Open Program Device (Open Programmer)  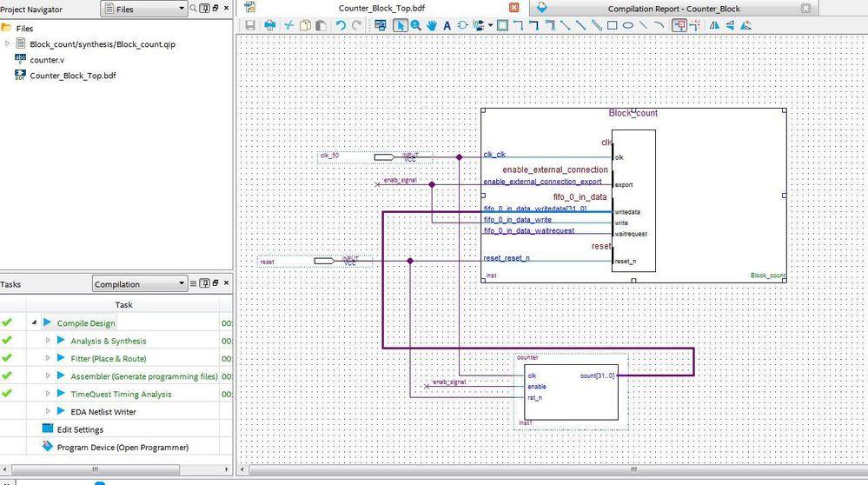point(123,448)
